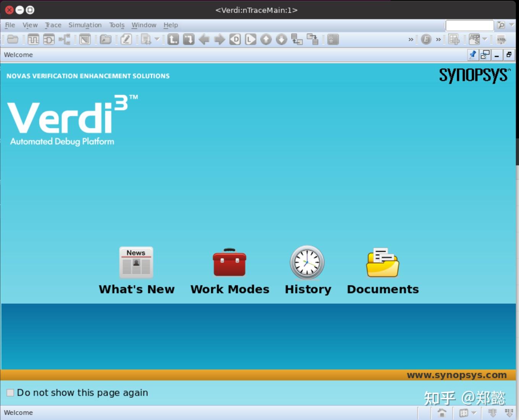
Task: Click the Documents label
Action: point(383,289)
